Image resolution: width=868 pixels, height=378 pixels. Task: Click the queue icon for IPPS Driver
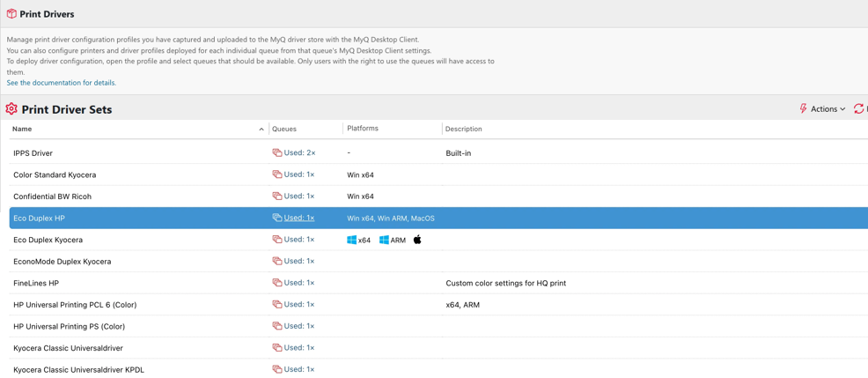277,153
